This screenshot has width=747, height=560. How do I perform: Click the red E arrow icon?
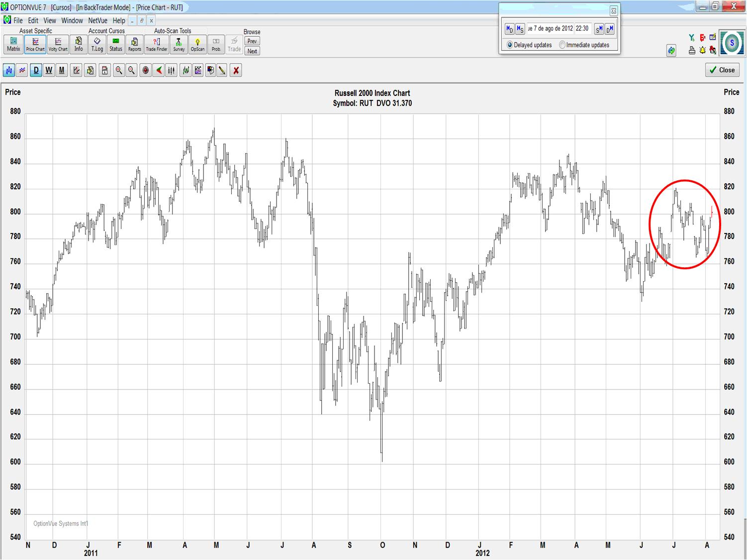pyautogui.click(x=702, y=38)
